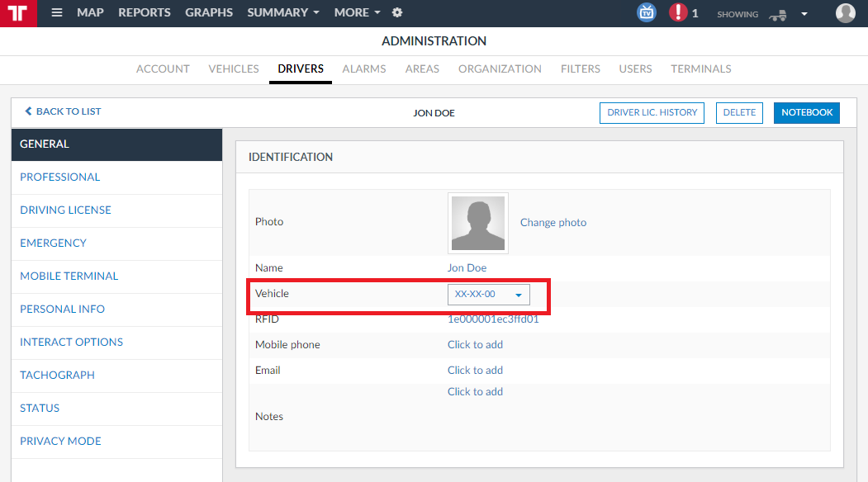Switch to the VEHICLES tab
The image size is (868, 482).
tap(234, 69)
